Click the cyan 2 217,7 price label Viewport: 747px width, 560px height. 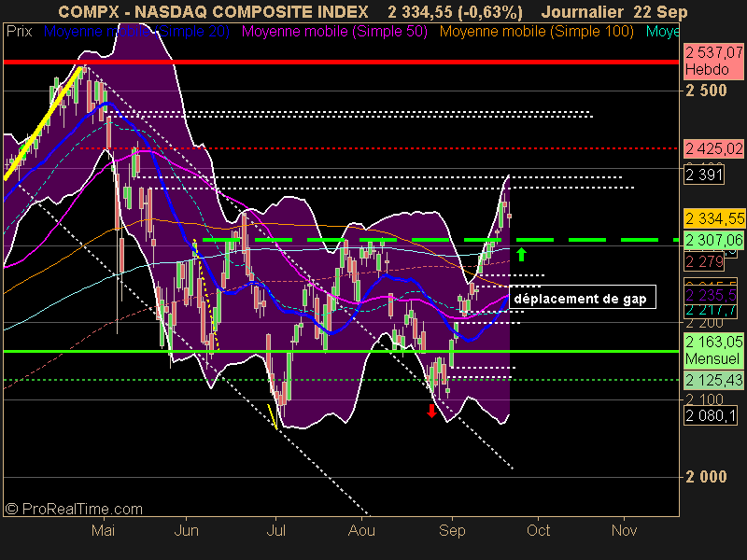click(711, 310)
